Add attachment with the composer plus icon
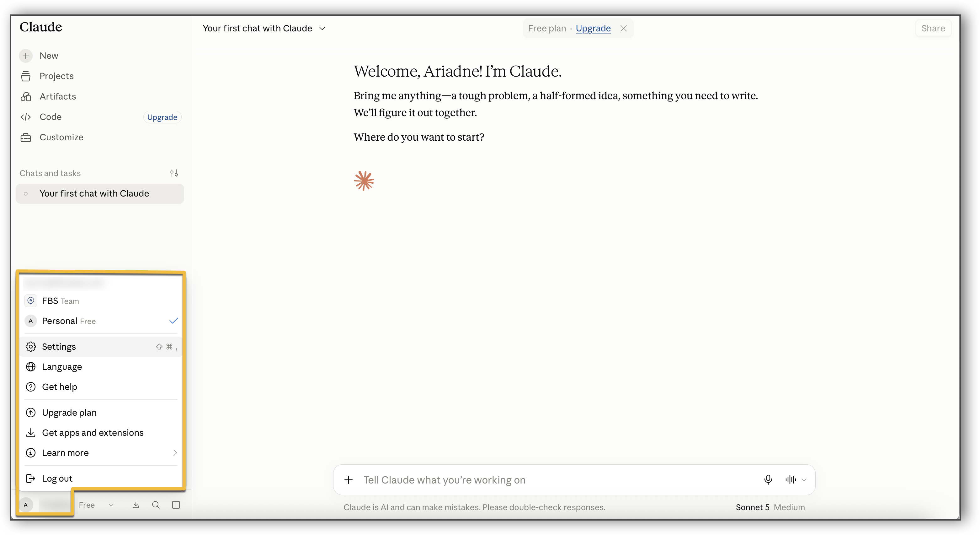Image resolution: width=980 pixels, height=535 pixels. coord(349,480)
